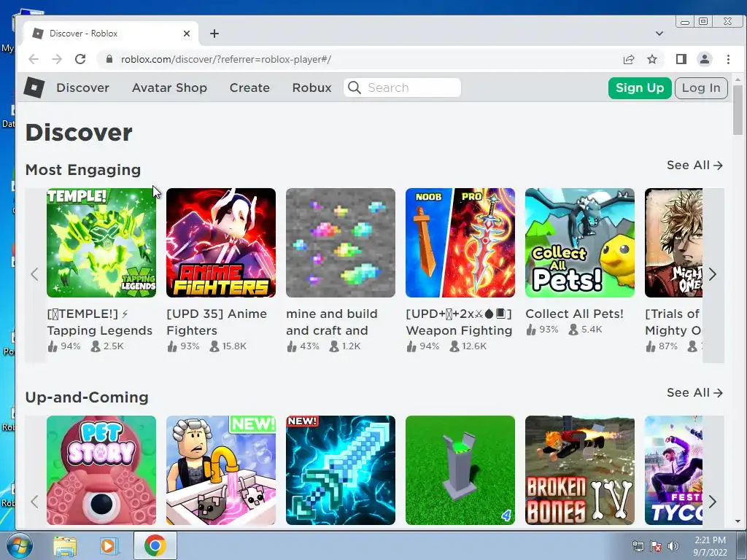Click 'mine and build and craft and' title

point(332,322)
